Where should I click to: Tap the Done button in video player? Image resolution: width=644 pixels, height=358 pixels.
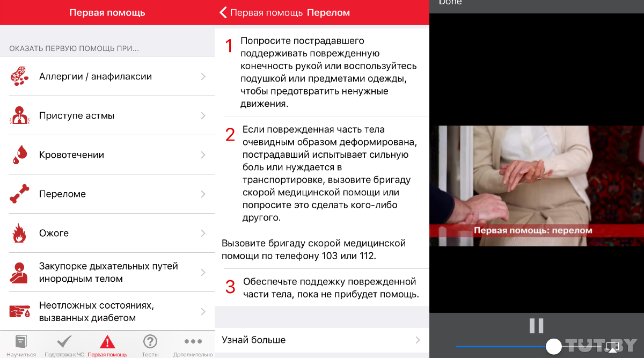click(450, 3)
